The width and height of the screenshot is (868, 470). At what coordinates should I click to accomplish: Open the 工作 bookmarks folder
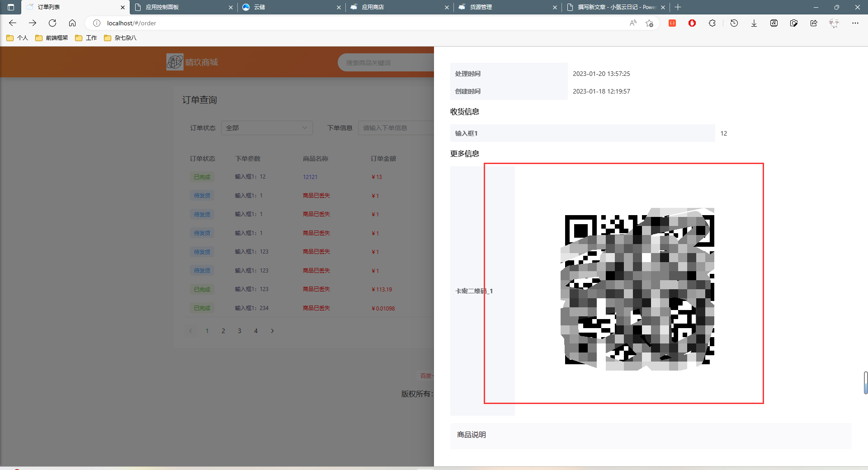(86, 38)
